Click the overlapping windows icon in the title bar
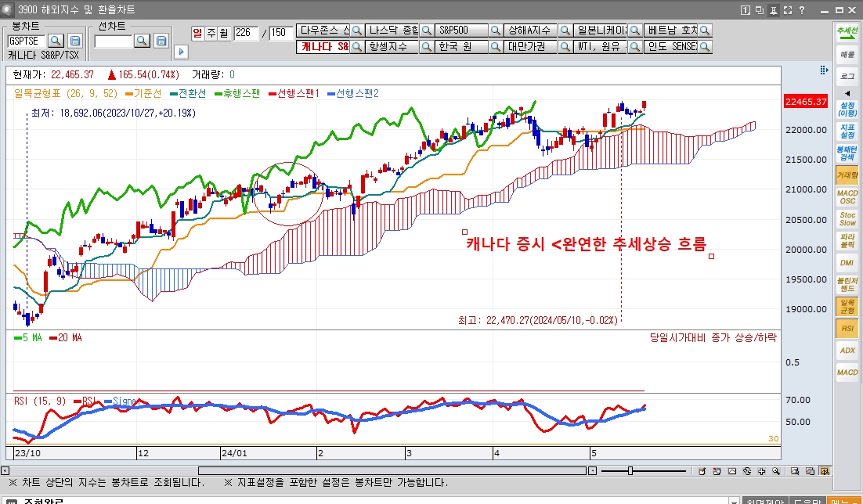Image resolution: width=863 pixels, height=504 pixels. click(760, 10)
